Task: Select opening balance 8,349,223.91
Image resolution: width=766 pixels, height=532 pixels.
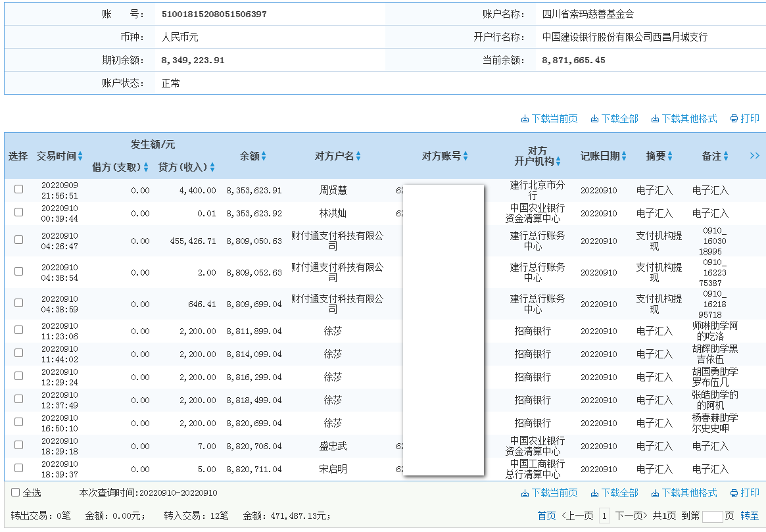Action: [x=193, y=60]
